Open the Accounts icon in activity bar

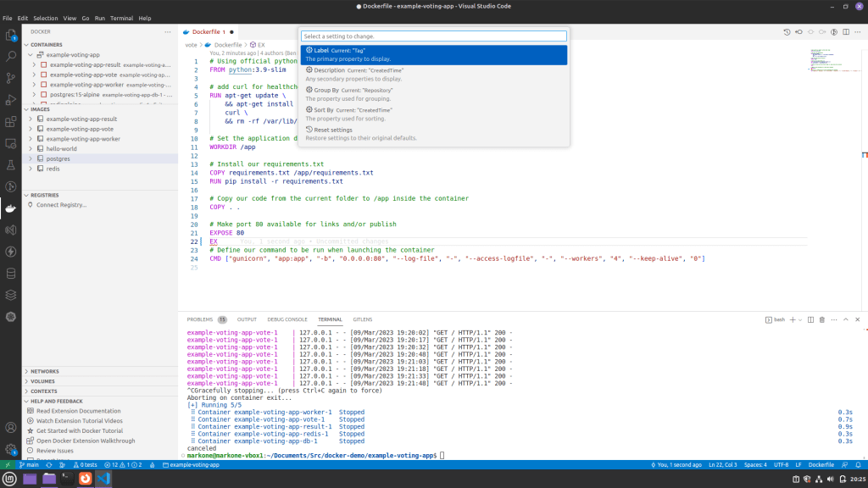tap(11, 428)
